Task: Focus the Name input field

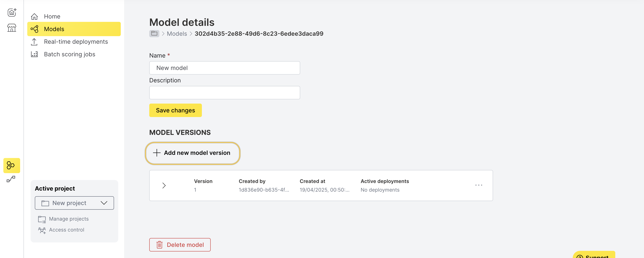Action: pyautogui.click(x=225, y=68)
